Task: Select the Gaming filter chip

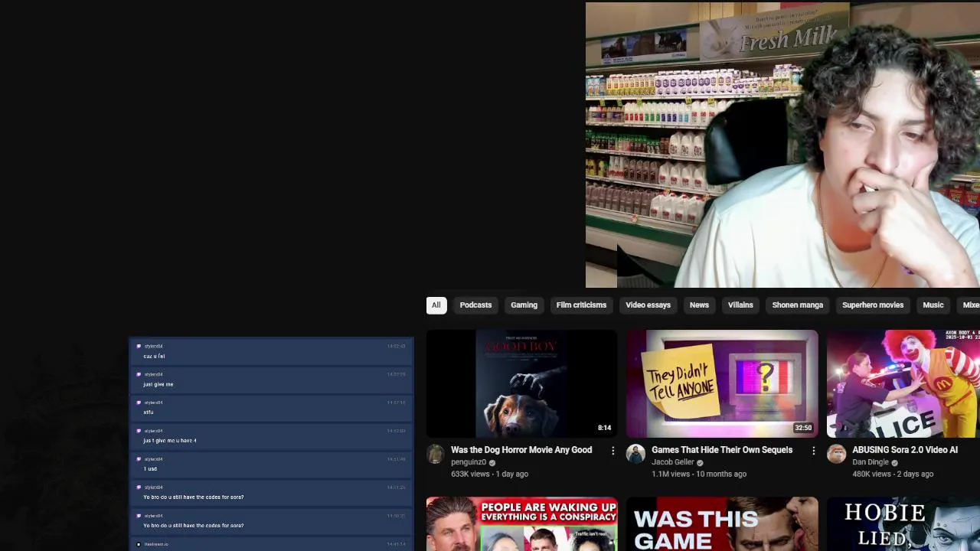Action: pyautogui.click(x=524, y=305)
